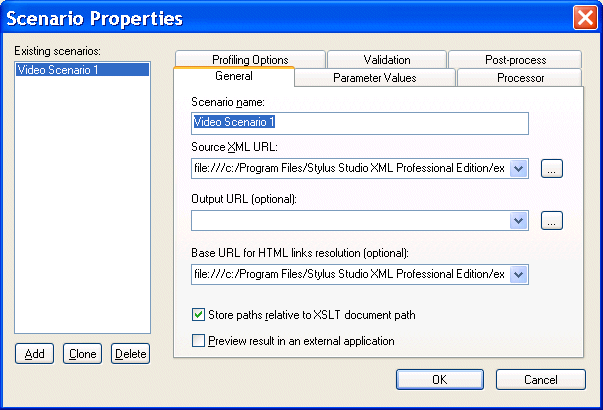Confirm with the OK button
The height and width of the screenshot is (410, 603).
tap(440, 380)
